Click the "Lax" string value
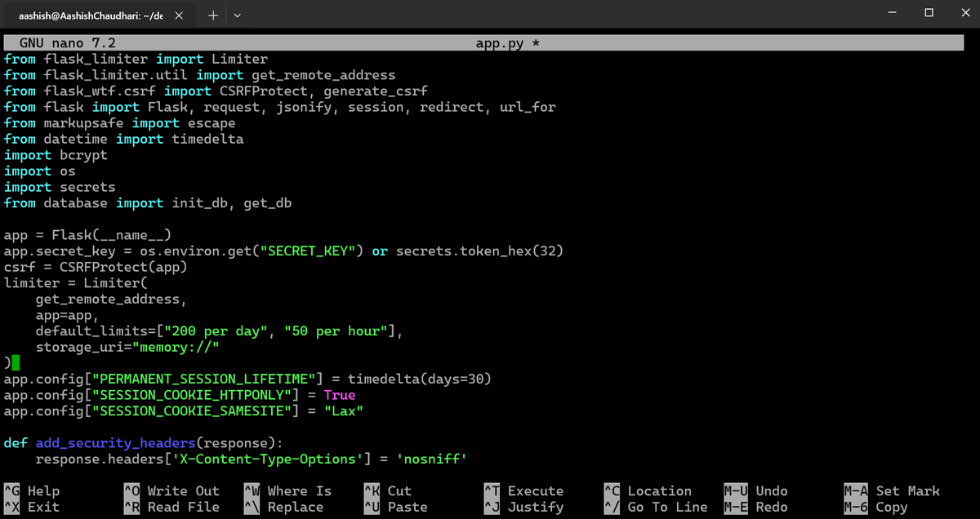 click(344, 411)
